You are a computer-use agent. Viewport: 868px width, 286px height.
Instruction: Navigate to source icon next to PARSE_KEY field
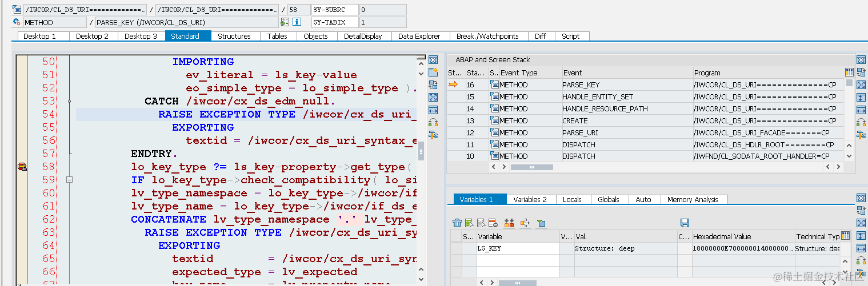pyautogui.click(x=285, y=22)
